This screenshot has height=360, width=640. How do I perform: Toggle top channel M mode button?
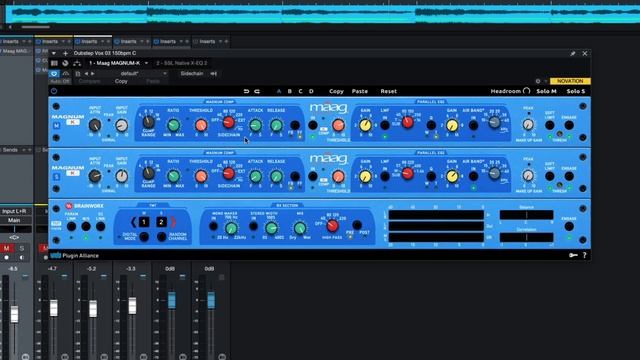click(x=57, y=126)
